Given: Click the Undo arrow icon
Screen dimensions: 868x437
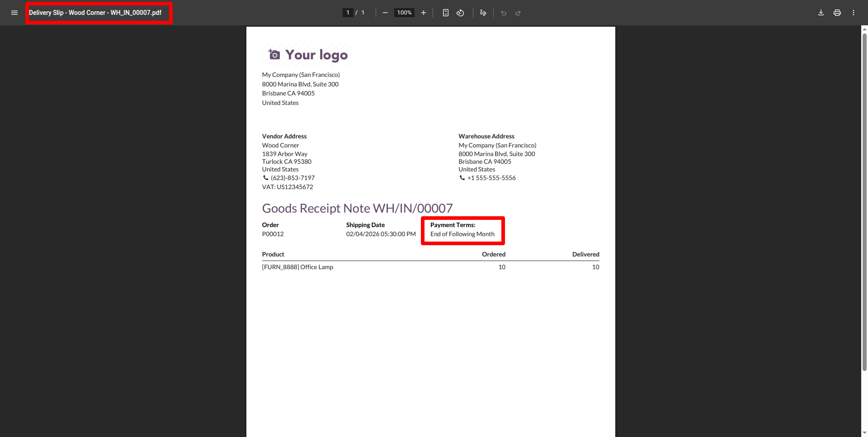Looking at the screenshot, I should click(x=504, y=13).
